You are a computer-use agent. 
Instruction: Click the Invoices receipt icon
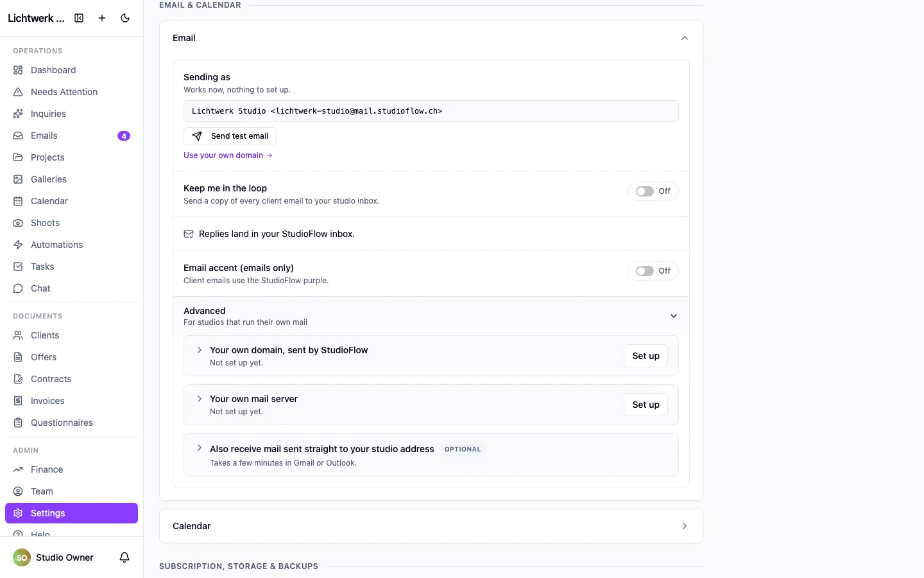click(x=18, y=401)
